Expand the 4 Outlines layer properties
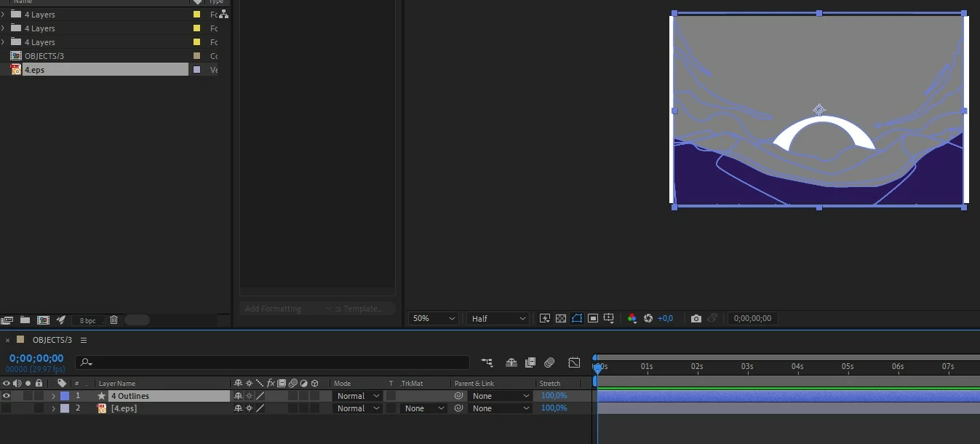Viewport: 980px width, 444px height. click(53, 396)
